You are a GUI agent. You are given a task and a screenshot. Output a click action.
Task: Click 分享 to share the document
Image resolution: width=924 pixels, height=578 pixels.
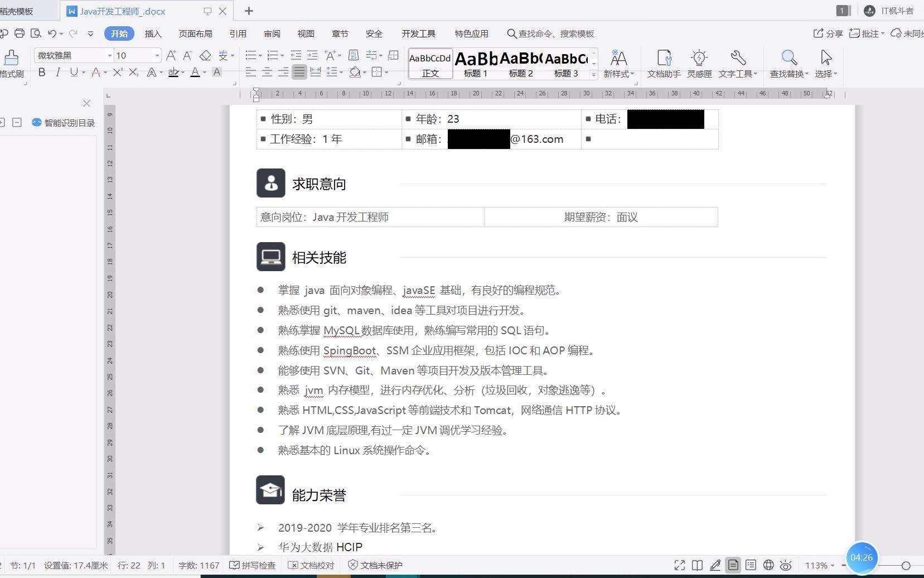(x=829, y=33)
